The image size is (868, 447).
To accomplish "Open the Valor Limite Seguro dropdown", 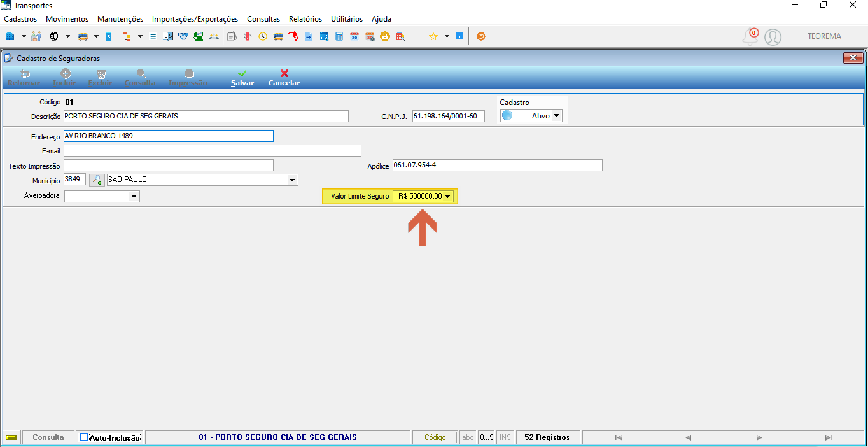I will pyautogui.click(x=448, y=197).
